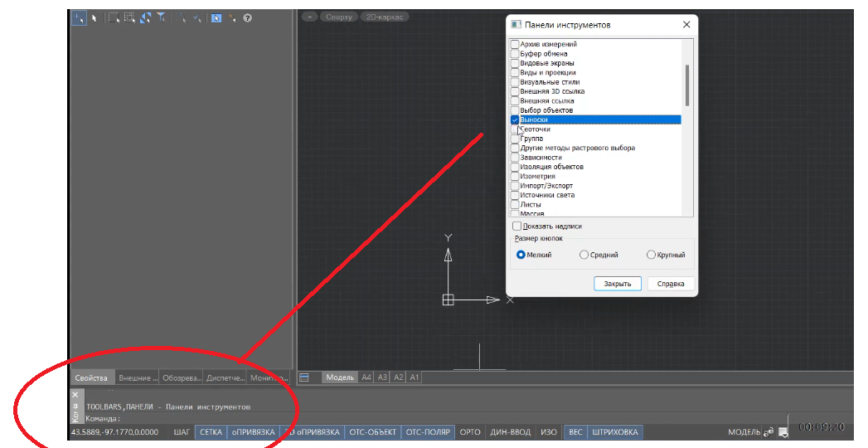
Task: Activate the dashed crossing-window selection tool
Action: [129, 17]
